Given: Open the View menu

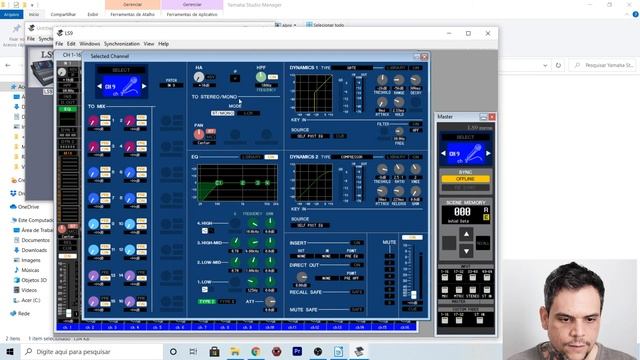Looking at the screenshot, I should (149, 44).
